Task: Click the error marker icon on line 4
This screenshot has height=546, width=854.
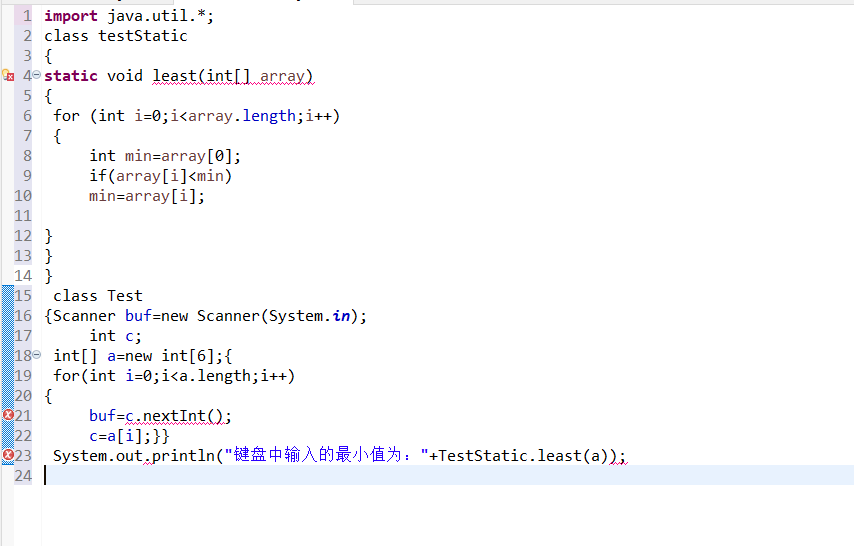Action: point(8,75)
